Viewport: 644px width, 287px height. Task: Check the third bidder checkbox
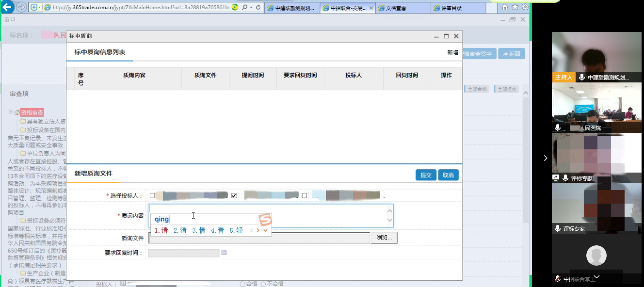pos(305,196)
